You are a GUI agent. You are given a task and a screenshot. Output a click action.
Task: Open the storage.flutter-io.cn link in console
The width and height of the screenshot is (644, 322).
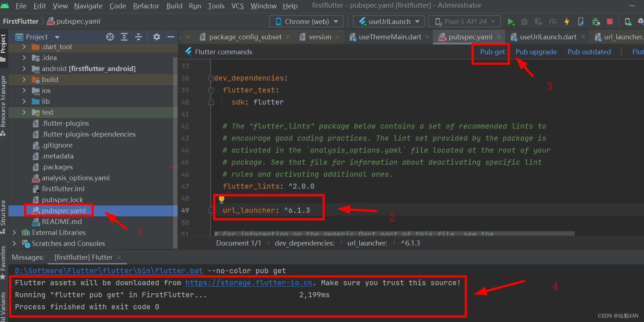pyautogui.click(x=249, y=283)
